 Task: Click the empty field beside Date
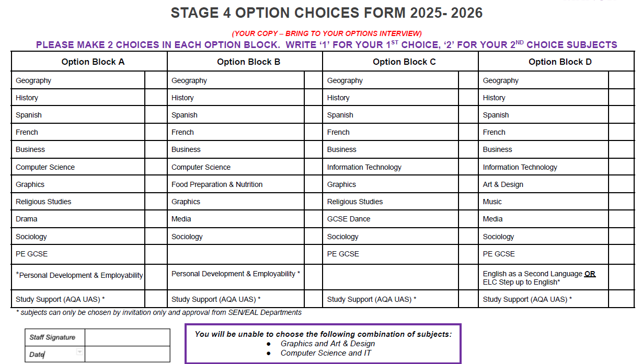point(127,354)
